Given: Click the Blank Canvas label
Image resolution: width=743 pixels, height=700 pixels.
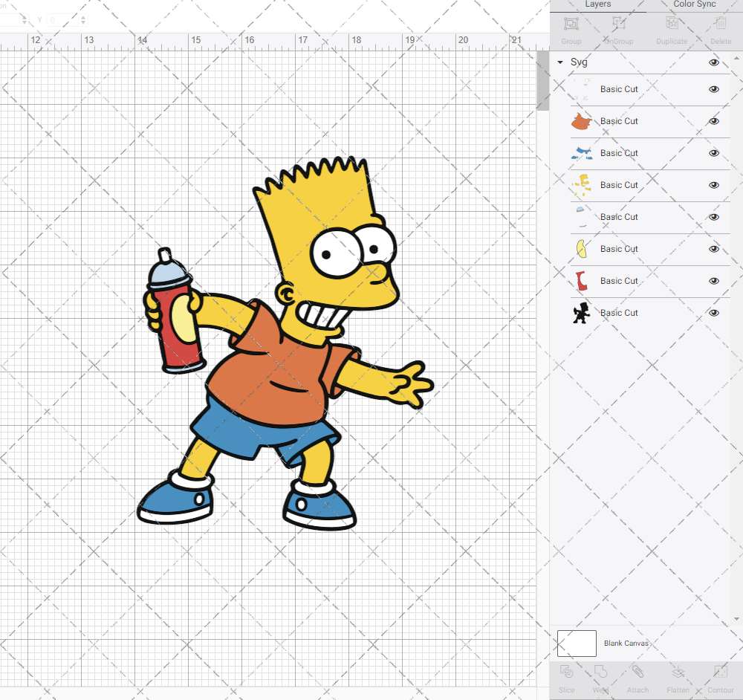Looking at the screenshot, I should click(626, 643).
